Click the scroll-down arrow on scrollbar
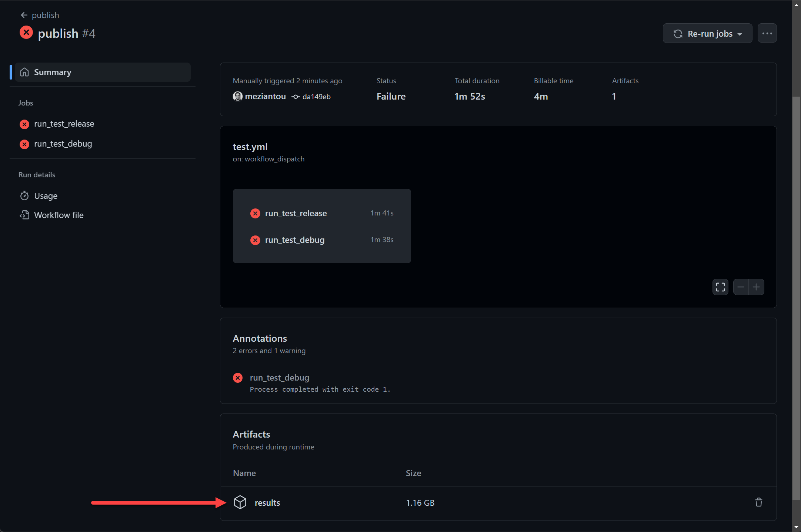 [x=796, y=527]
